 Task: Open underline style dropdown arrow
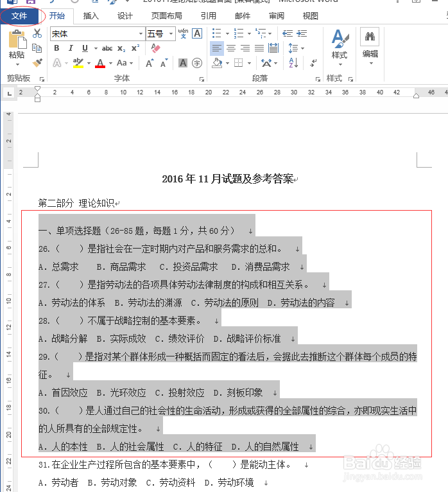pos(96,48)
